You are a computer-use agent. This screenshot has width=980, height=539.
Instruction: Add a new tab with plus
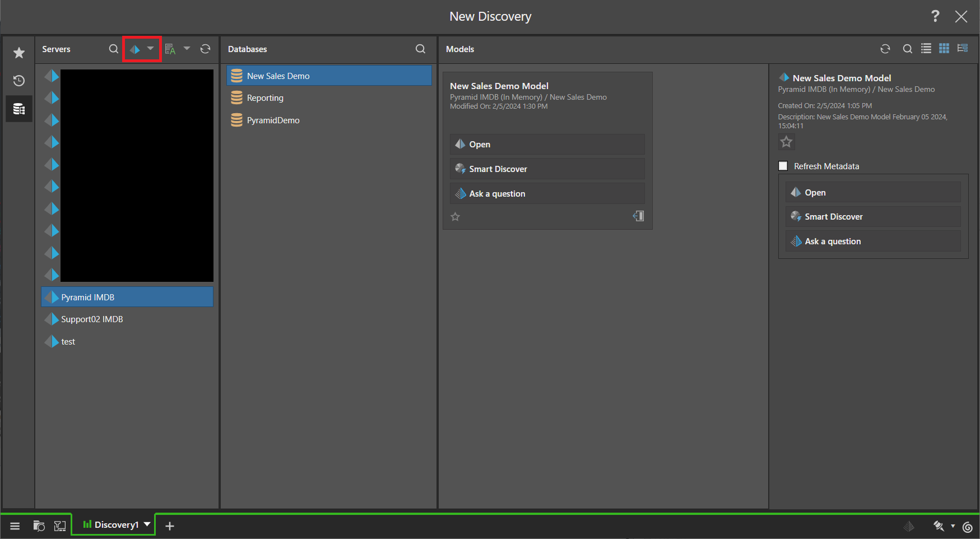170,526
